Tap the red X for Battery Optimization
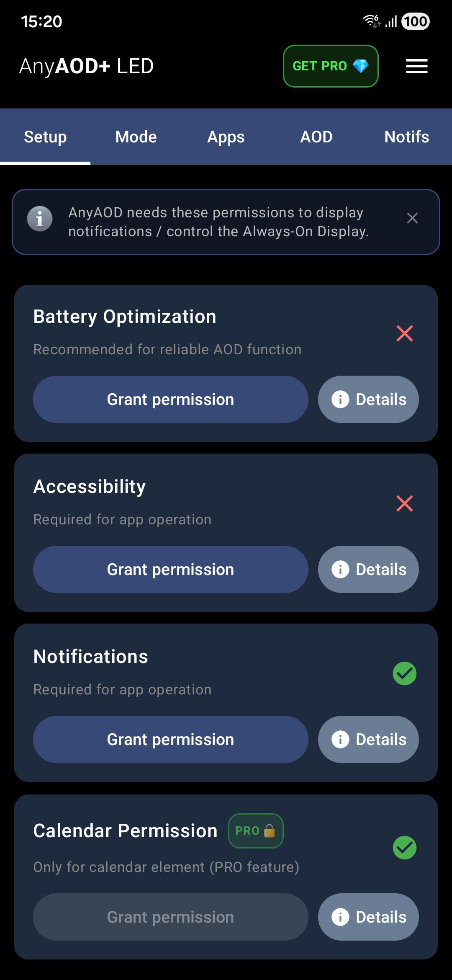This screenshot has width=452, height=980. pyautogui.click(x=405, y=333)
